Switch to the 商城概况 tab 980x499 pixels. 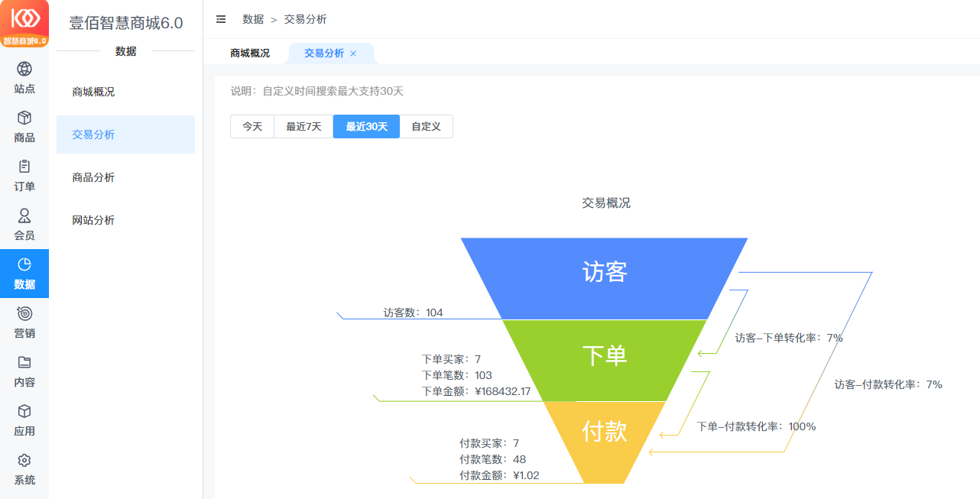pyautogui.click(x=250, y=53)
